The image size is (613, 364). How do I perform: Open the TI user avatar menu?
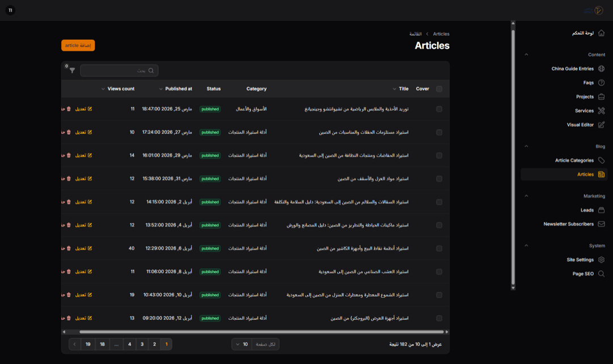[x=11, y=10]
